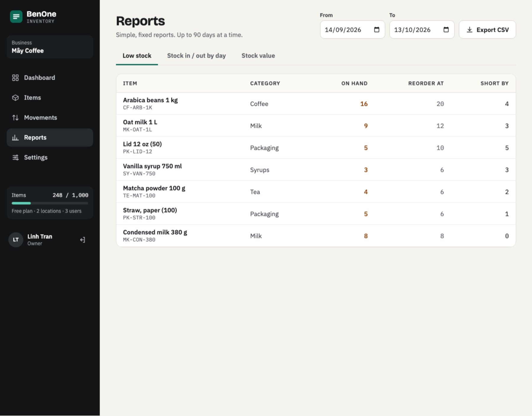Click SKU code SY-VAN-750
This screenshot has height=416, width=532.
tap(139, 174)
